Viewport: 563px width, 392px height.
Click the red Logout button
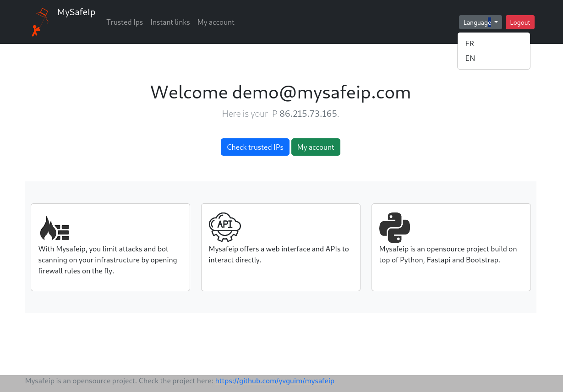coord(520,22)
